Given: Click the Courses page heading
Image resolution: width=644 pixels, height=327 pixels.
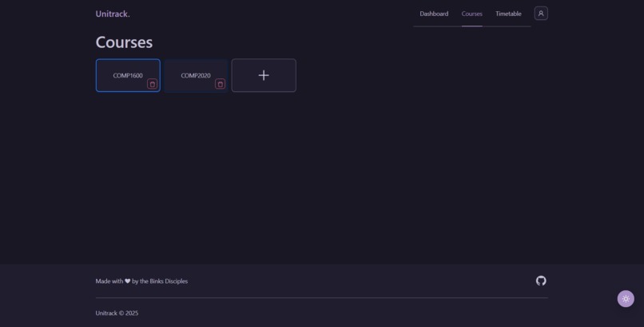Looking at the screenshot, I should click(124, 42).
